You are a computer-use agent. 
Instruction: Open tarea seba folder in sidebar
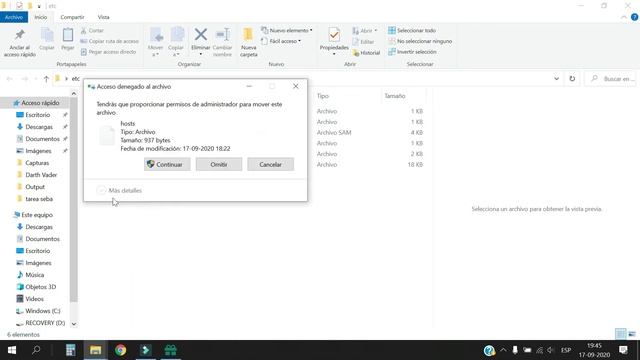[x=39, y=199]
